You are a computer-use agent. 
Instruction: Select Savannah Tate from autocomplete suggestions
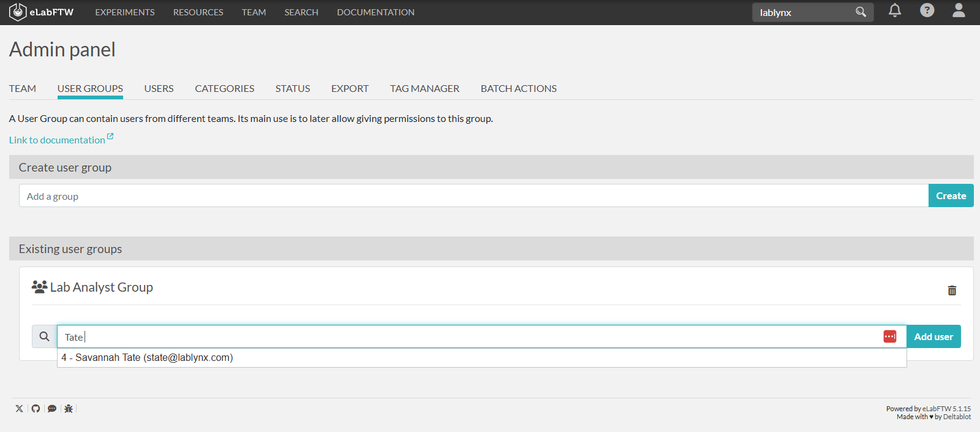click(147, 358)
